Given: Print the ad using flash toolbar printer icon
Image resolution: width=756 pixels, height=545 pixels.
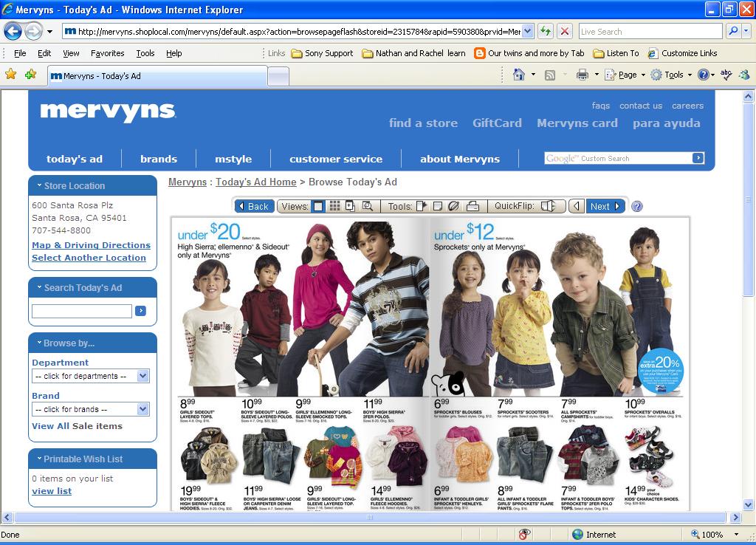Looking at the screenshot, I should [473, 207].
